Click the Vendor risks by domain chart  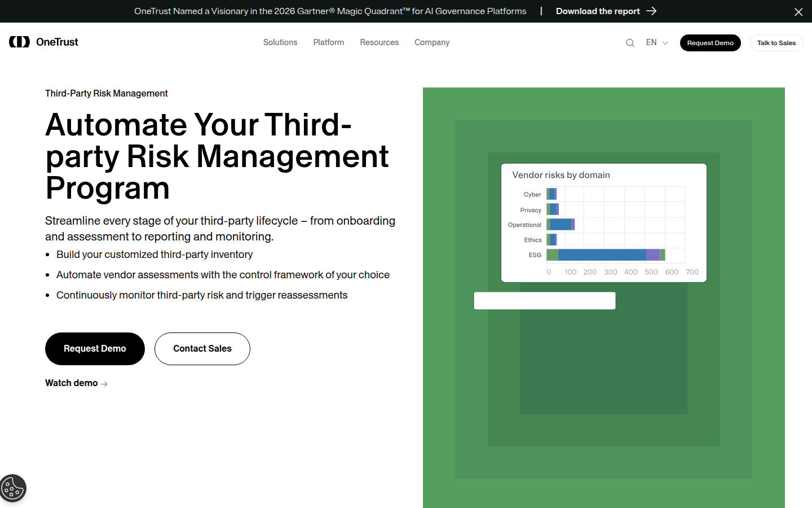[x=604, y=223]
